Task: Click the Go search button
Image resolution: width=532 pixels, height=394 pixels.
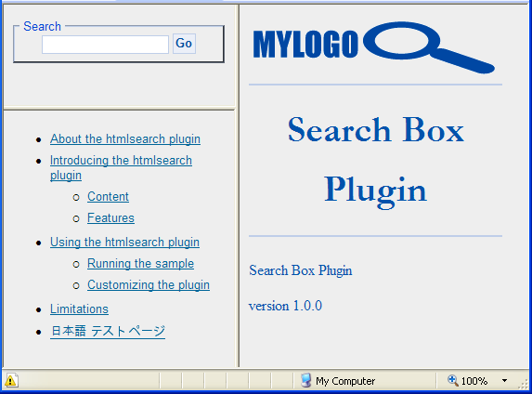Action: tap(184, 44)
